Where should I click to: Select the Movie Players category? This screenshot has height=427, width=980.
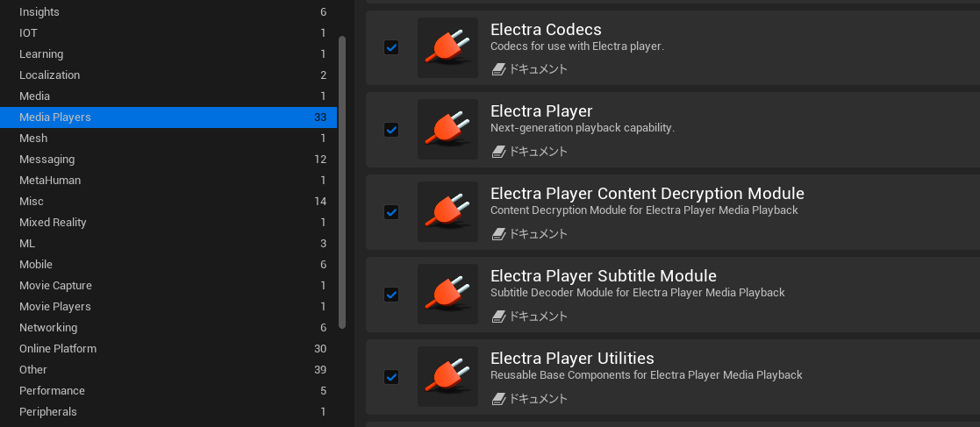click(168, 307)
